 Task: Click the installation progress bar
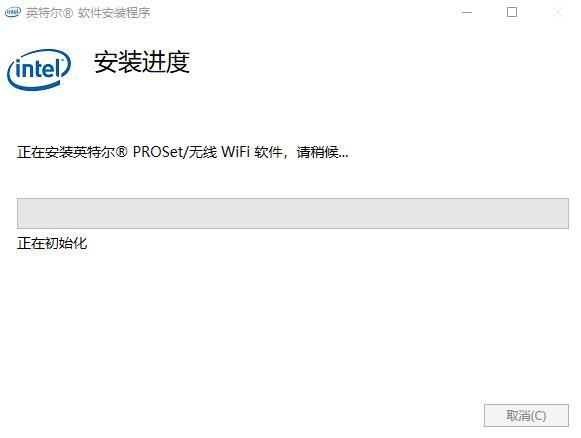(293, 213)
